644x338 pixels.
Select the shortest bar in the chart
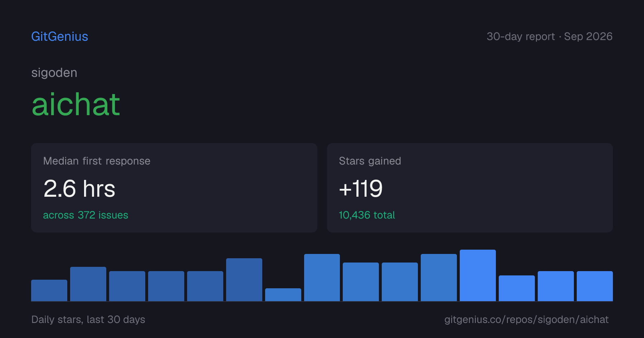click(x=283, y=295)
